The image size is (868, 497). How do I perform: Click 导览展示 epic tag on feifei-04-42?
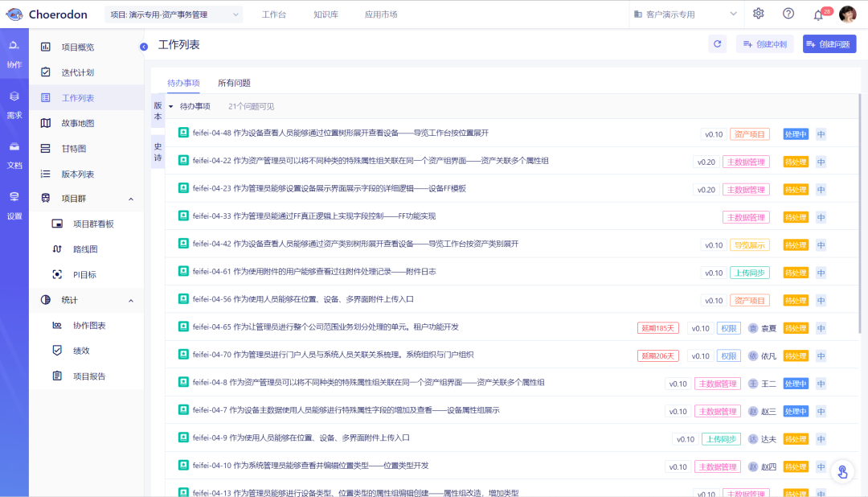750,245
